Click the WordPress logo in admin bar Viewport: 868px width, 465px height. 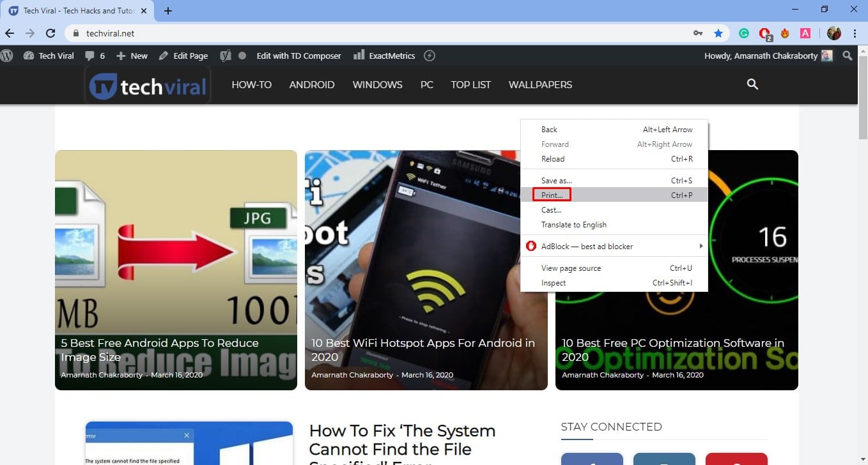[7, 56]
